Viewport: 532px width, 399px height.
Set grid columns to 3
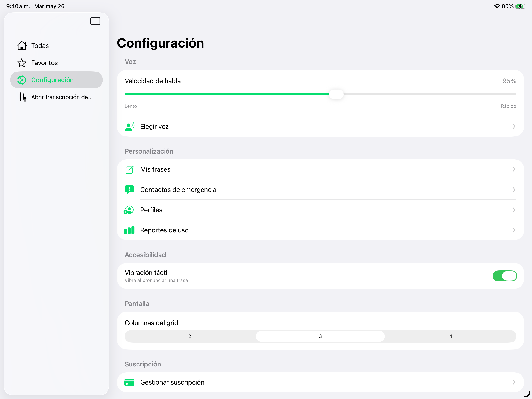tap(320, 336)
